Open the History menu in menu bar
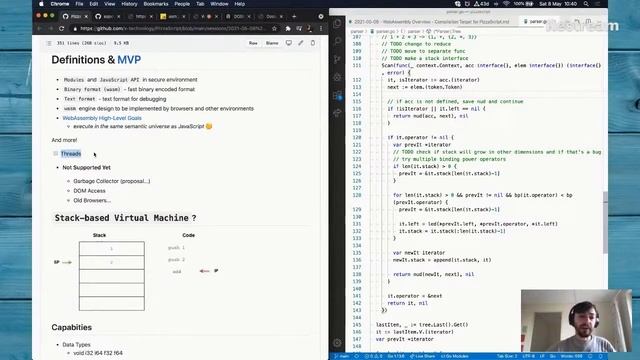Image resolution: width=640 pixels, height=360 pixels. point(129,4)
